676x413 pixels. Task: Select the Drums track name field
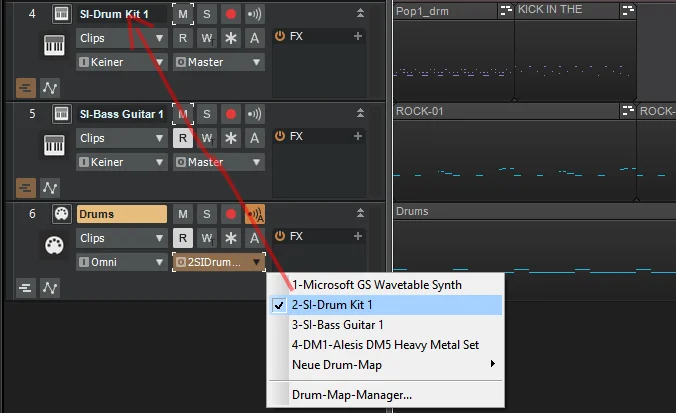tap(122, 214)
